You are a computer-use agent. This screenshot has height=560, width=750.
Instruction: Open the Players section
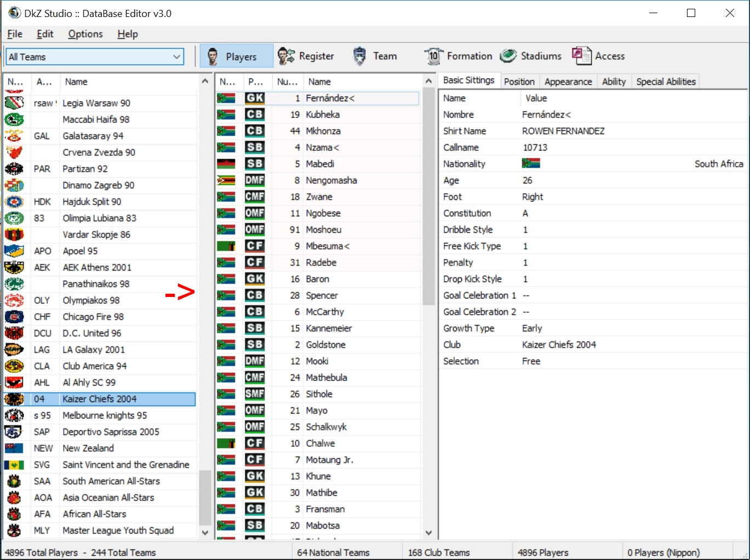coord(236,56)
